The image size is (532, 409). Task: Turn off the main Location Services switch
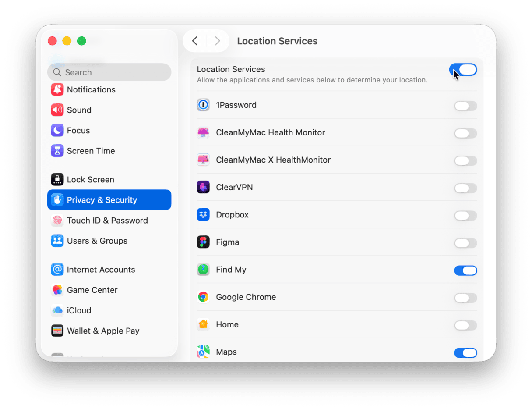[463, 70]
